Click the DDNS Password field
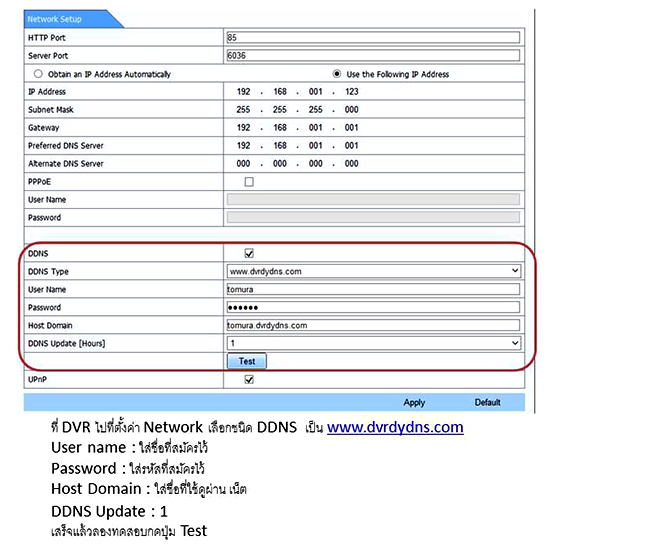Viewport: 655px width, 544px height. [x=373, y=307]
